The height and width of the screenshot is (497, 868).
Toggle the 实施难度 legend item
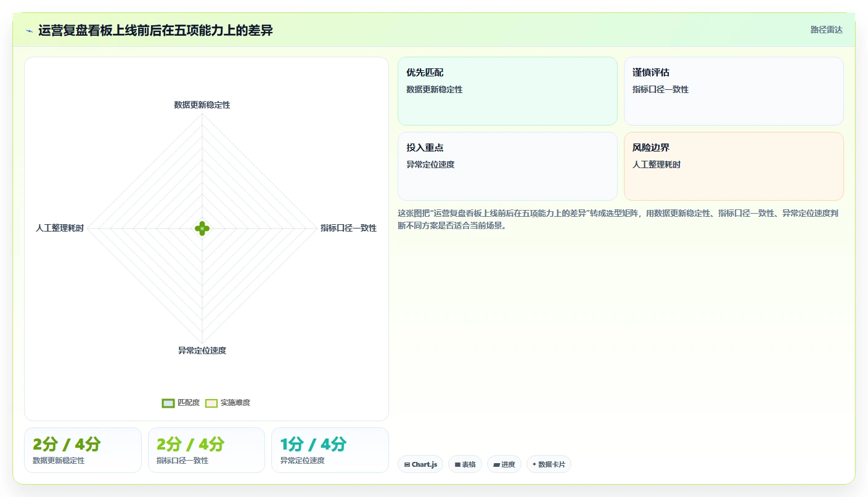[227, 403]
